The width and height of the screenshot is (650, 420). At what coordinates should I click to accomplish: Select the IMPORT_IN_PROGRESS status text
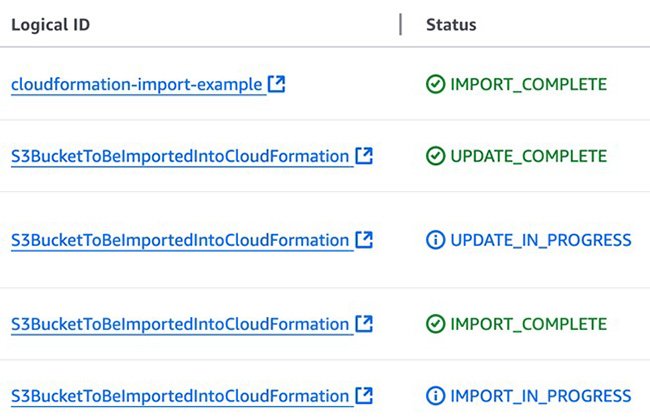[x=541, y=396]
